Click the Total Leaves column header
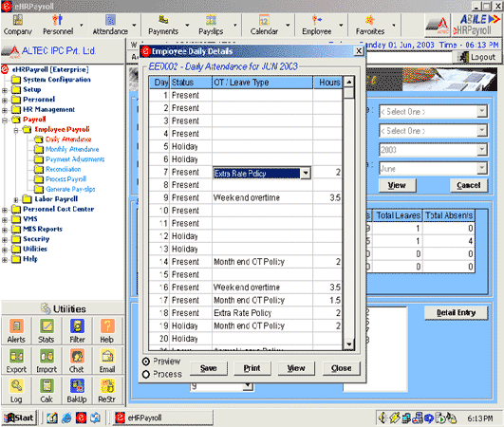 [x=398, y=215]
